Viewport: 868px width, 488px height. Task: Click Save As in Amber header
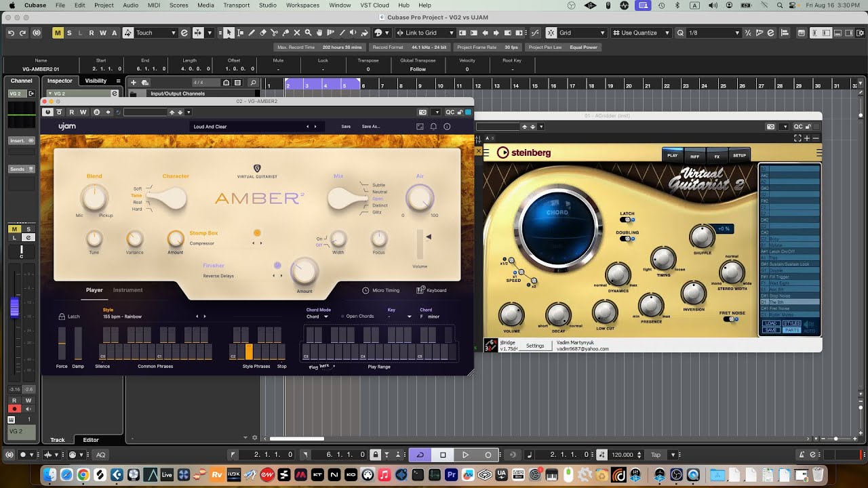coord(371,127)
